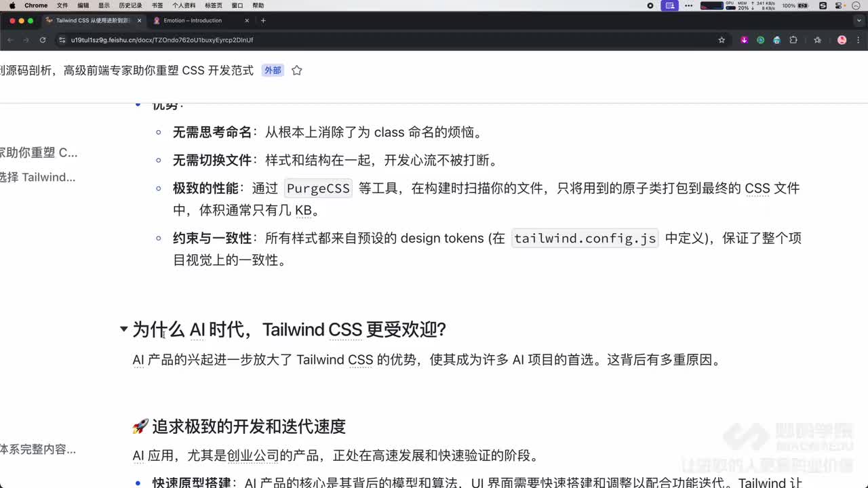Click the 追求极致的开发和迭代速度 heading

[x=249, y=426]
